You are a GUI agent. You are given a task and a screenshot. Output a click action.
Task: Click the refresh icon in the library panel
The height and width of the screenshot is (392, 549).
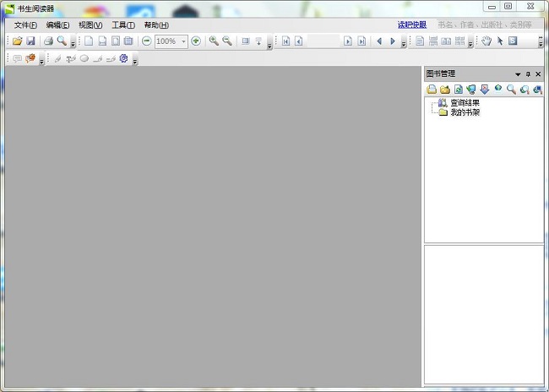pos(459,90)
